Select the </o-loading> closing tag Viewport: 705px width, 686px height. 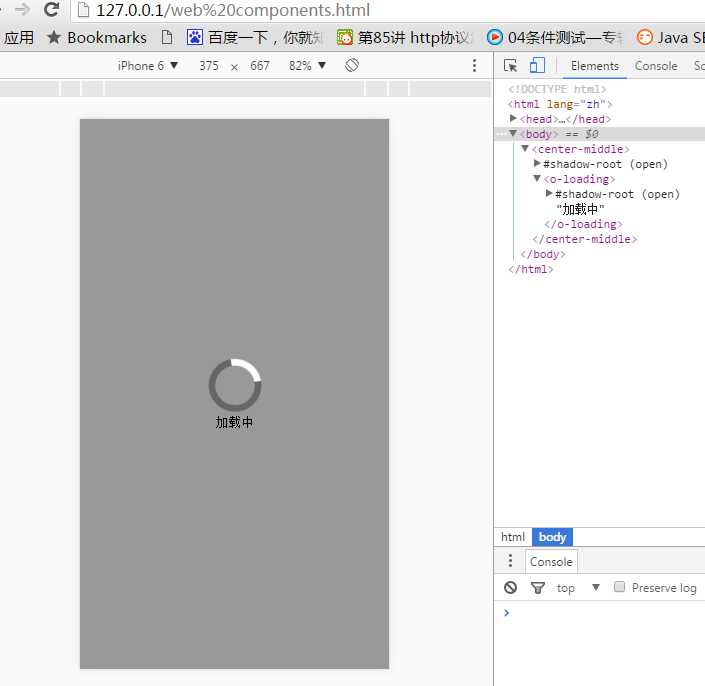(583, 224)
